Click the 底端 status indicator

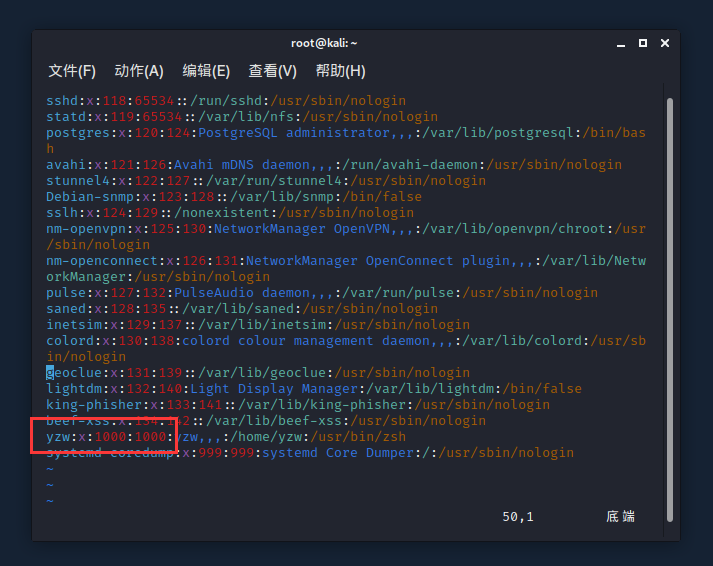coord(620,517)
